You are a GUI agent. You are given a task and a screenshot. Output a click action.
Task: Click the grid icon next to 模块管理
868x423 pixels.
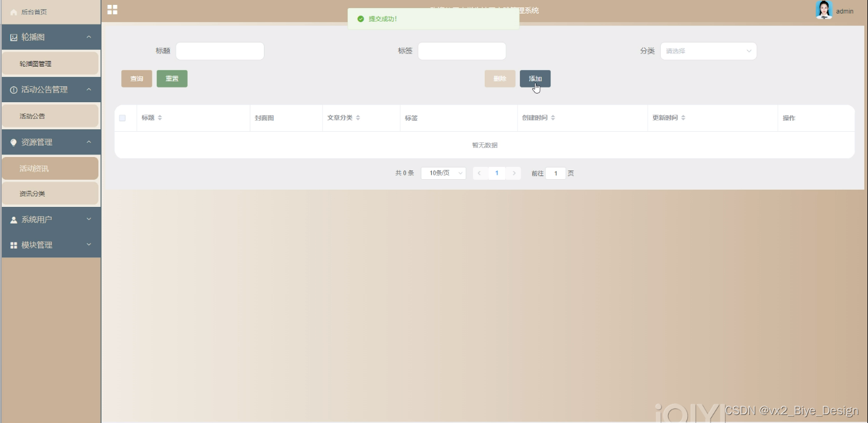[x=14, y=245]
